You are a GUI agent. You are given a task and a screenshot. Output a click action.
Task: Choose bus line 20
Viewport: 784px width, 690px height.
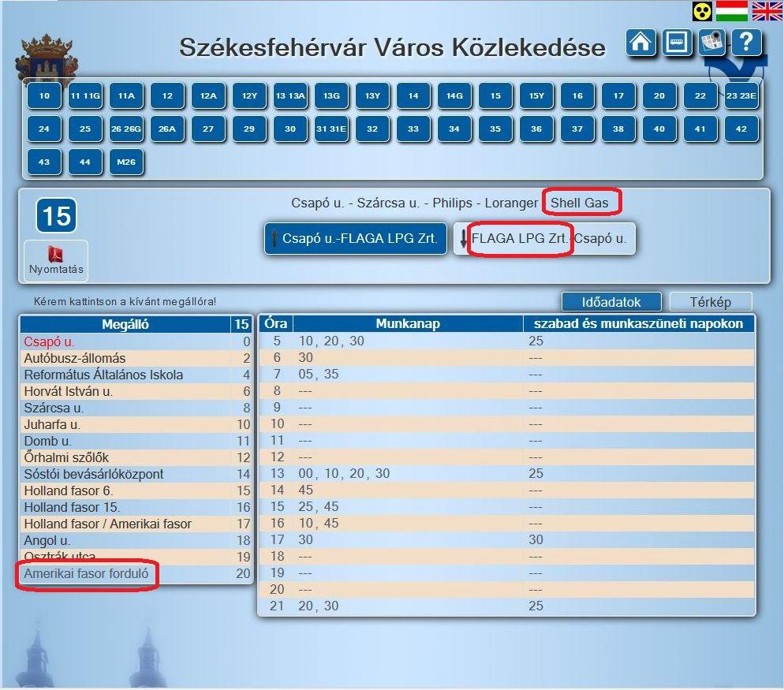click(659, 95)
